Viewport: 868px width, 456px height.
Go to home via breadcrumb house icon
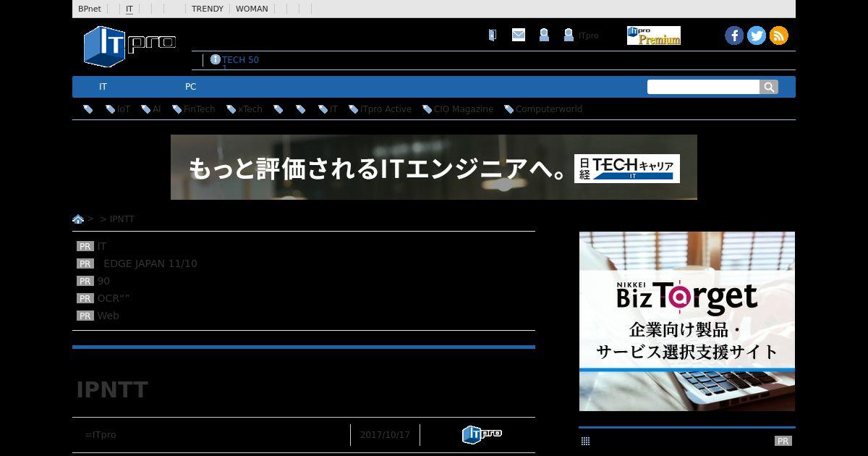pos(78,219)
